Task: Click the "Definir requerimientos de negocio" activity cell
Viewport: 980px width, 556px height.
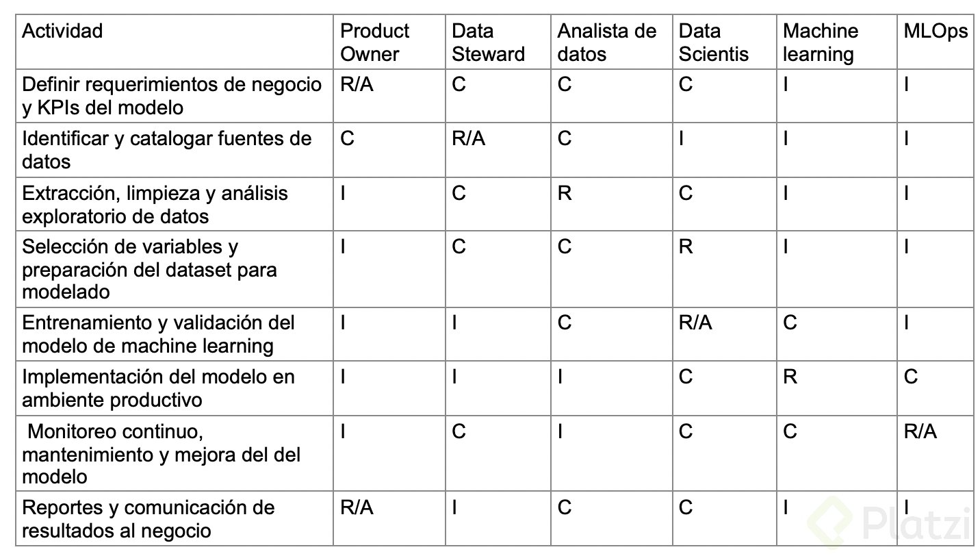Action: (172, 96)
